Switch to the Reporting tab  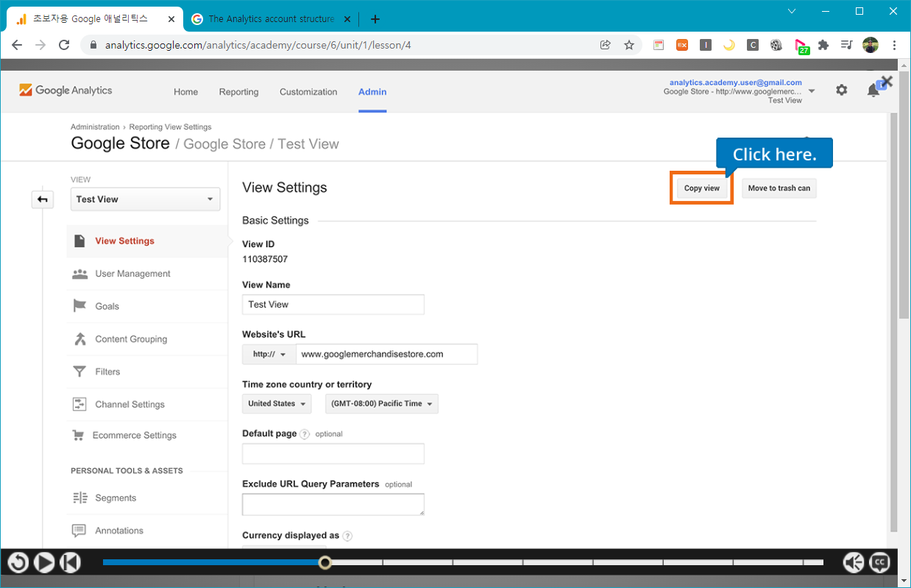point(238,92)
